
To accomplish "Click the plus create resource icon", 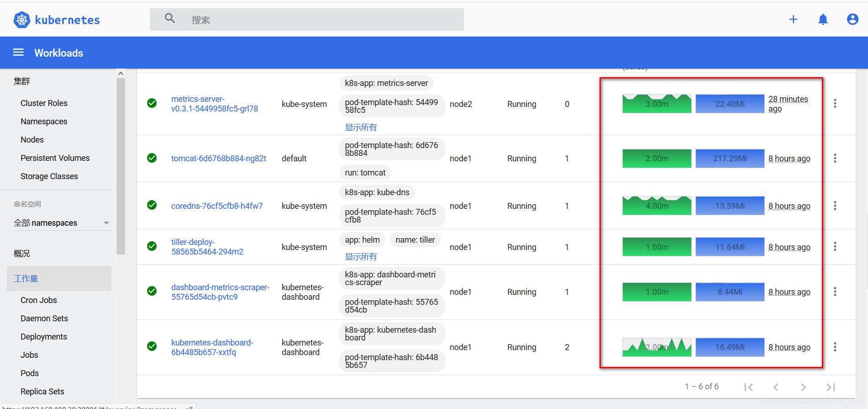I will coord(793,19).
